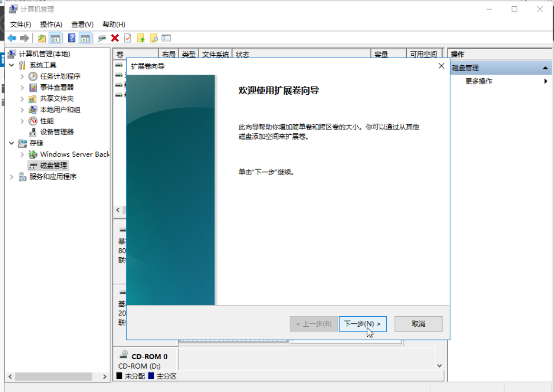Click the 可用空间 column header

[x=424, y=54]
